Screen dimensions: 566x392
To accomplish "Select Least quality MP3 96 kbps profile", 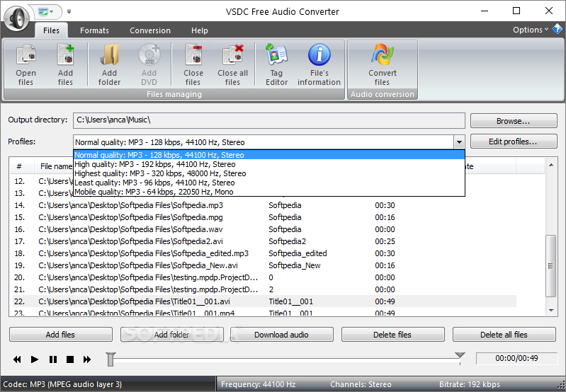I will coord(269,183).
